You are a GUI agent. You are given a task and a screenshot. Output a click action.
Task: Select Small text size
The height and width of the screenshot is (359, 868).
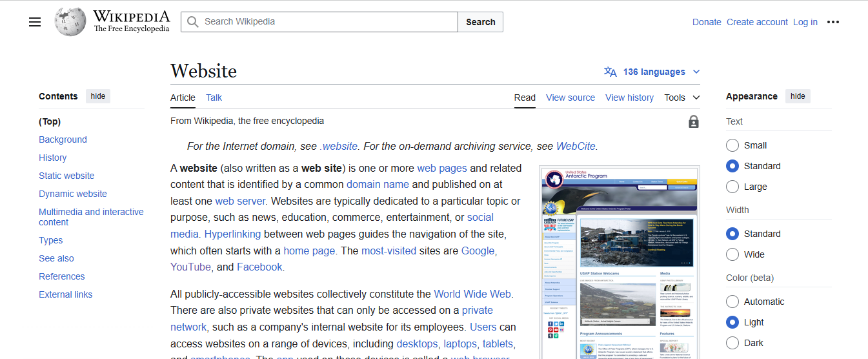point(732,145)
